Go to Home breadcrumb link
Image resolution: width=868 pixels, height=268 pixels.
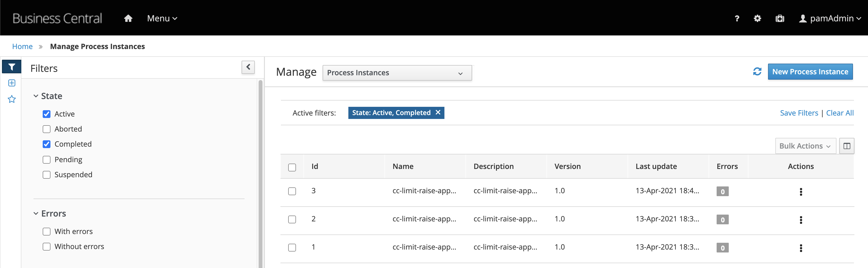pos(22,46)
